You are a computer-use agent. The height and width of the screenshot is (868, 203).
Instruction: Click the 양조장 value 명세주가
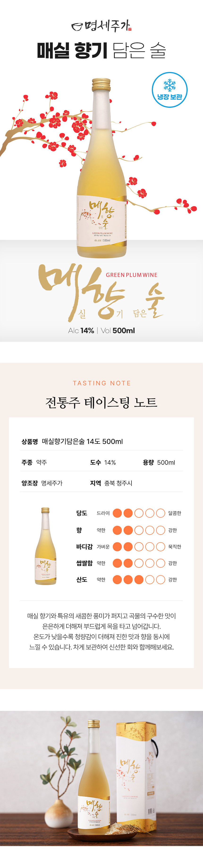[x=52, y=483]
